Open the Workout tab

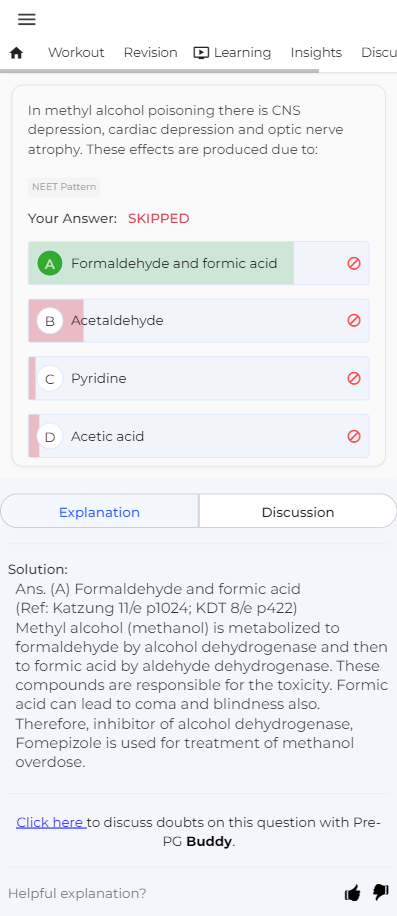click(76, 53)
